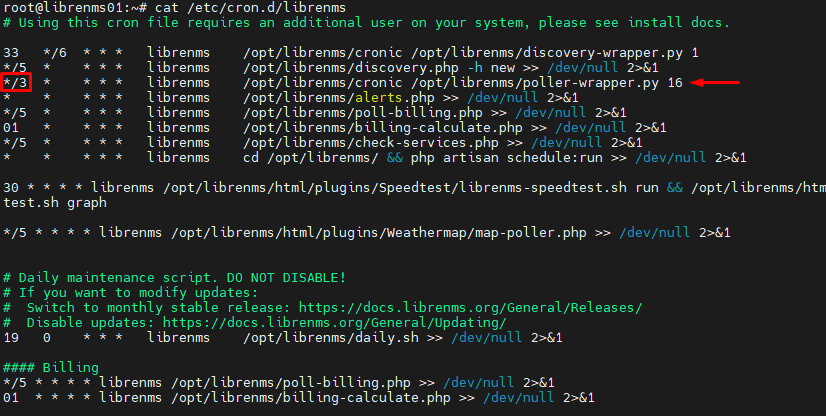Click the thread count 16 value

point(675,83)
